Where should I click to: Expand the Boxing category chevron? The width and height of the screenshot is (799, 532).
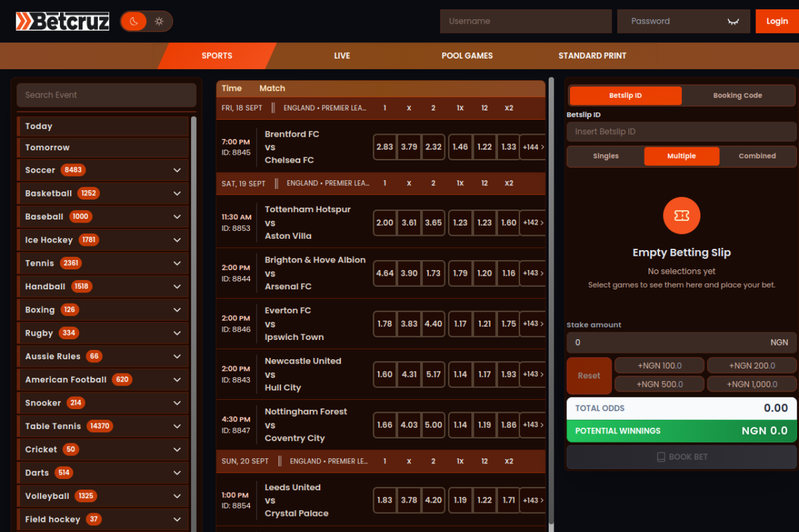click(x=177, y=310)
